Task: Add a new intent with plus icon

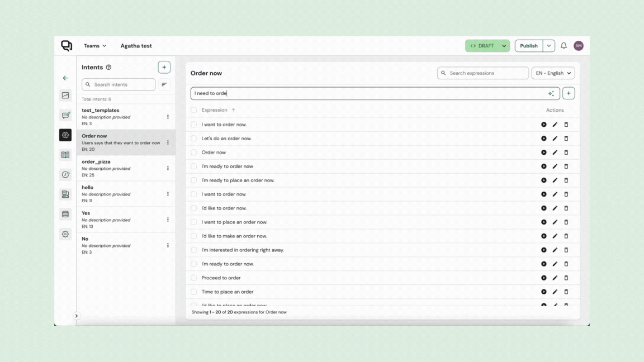Action: 164,67
